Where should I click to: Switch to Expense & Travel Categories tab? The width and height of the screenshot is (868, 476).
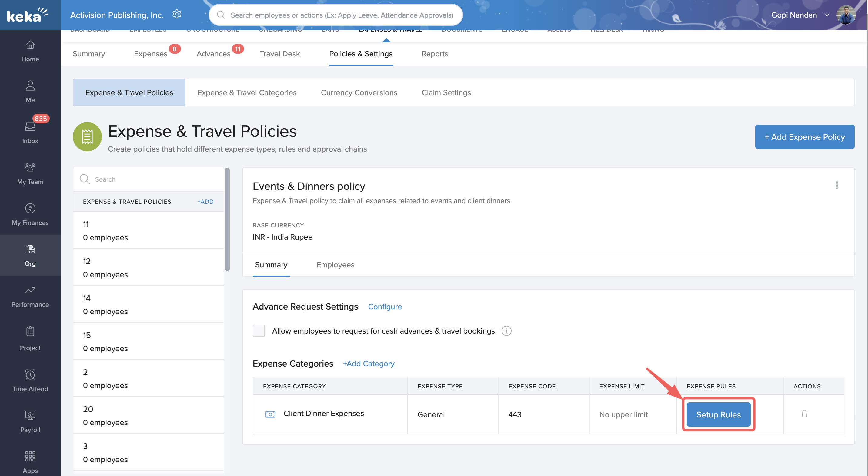click(247, 92)
